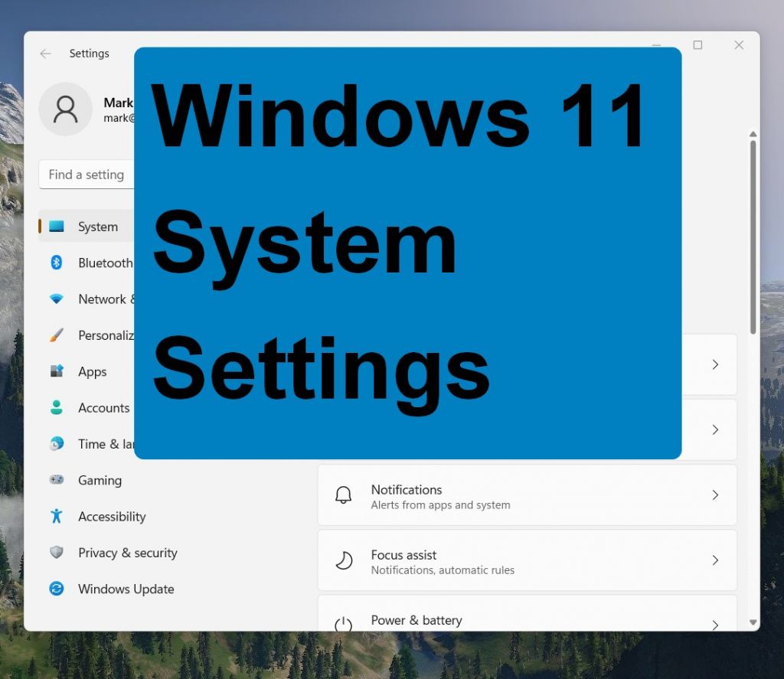Open Mark's account profile picture
This screenshot has width=784, height=679.
coord(66,109)
